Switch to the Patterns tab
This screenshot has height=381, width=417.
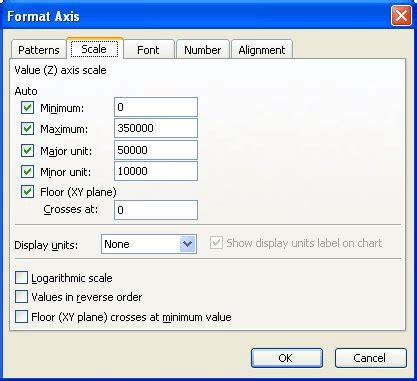[x=39, y=50]
